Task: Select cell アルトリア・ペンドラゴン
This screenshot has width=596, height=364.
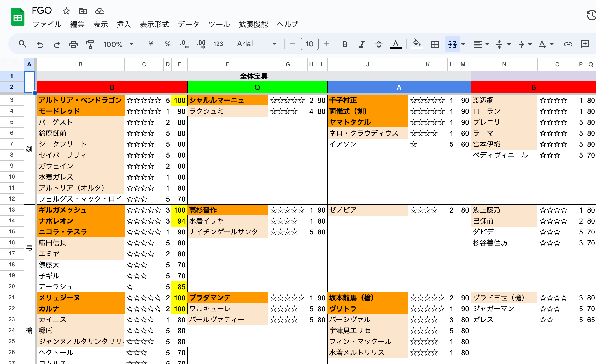Action: [81, 100]
